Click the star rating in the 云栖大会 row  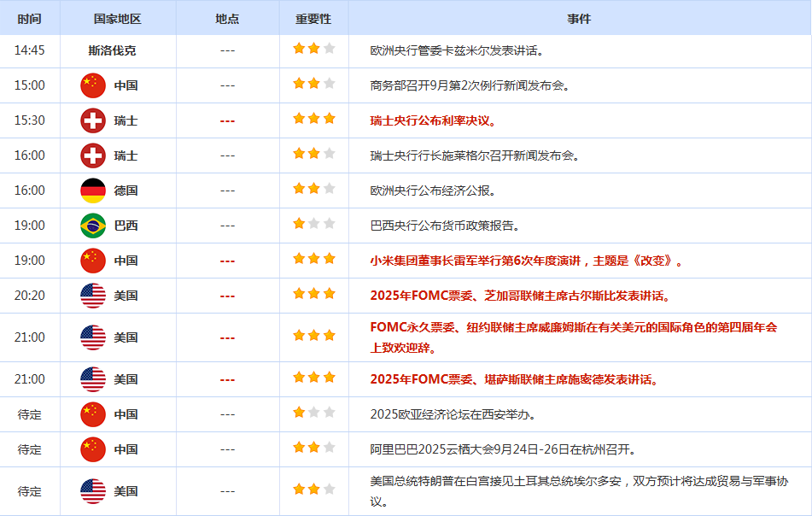[x=314, y=447]
